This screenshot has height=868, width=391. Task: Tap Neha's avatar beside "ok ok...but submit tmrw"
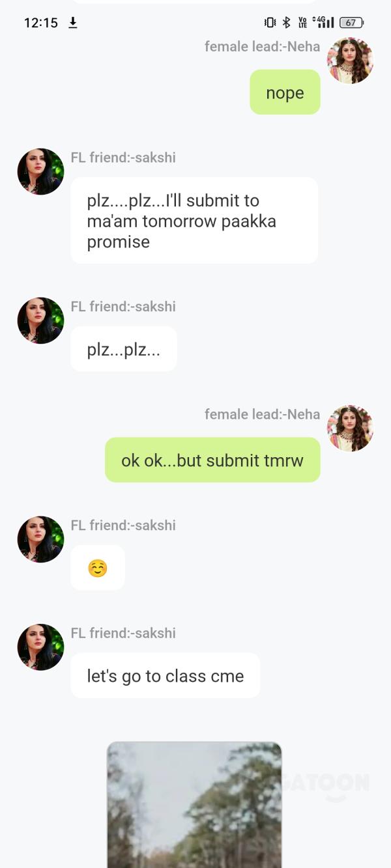350,428
